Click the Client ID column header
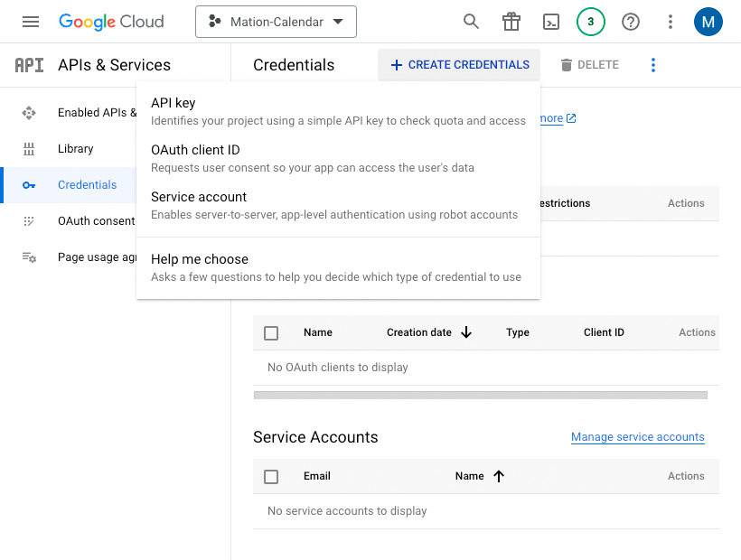Image resolution: width=741 pixels, height=560 pixels. coord(604,332)
